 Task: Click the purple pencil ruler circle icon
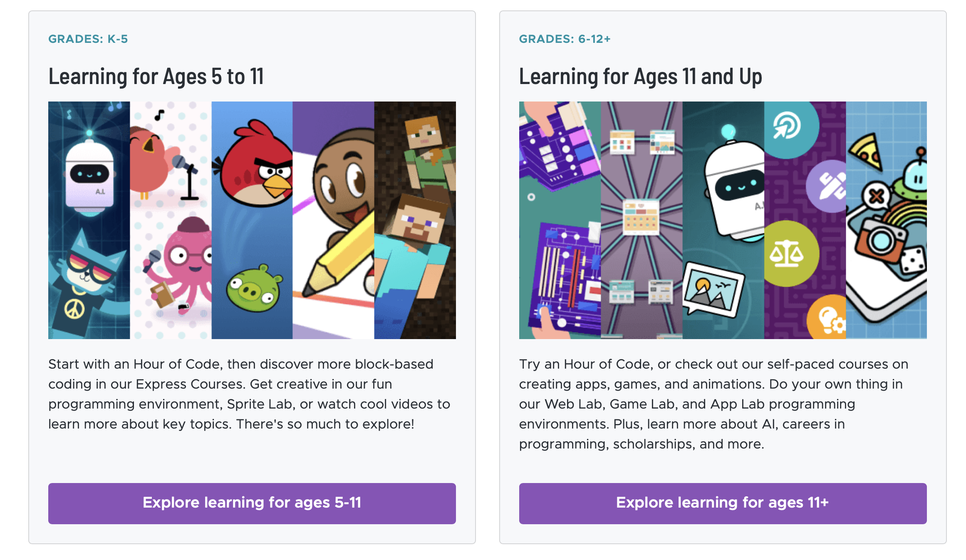click(x=827, y=186)
